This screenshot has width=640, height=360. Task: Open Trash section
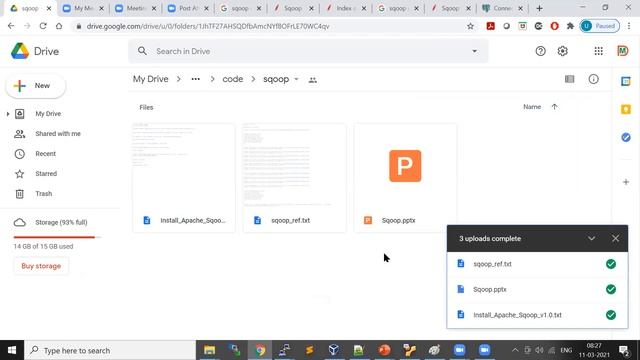(44, 194)
